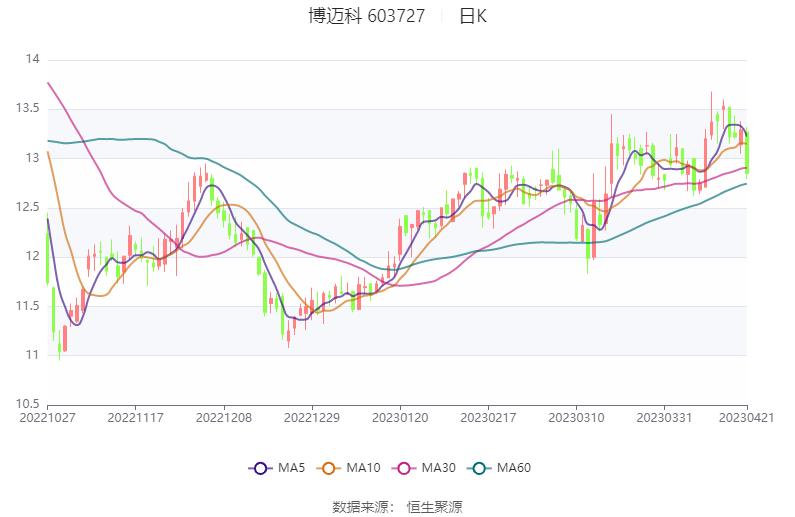Select the 日K chart type label
The width and height of the screenshot is (795, 517).
(x=473, y=16)
